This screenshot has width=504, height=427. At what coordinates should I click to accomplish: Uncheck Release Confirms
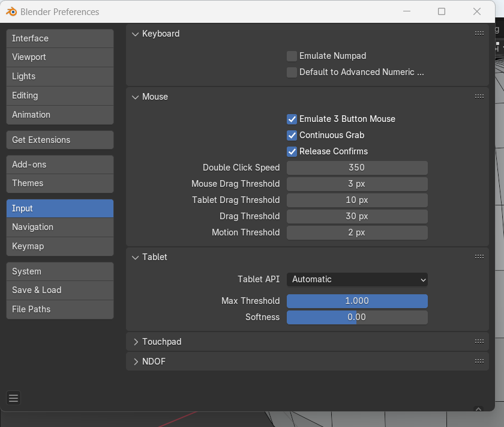pyautogui.click(x=292, y=151)
